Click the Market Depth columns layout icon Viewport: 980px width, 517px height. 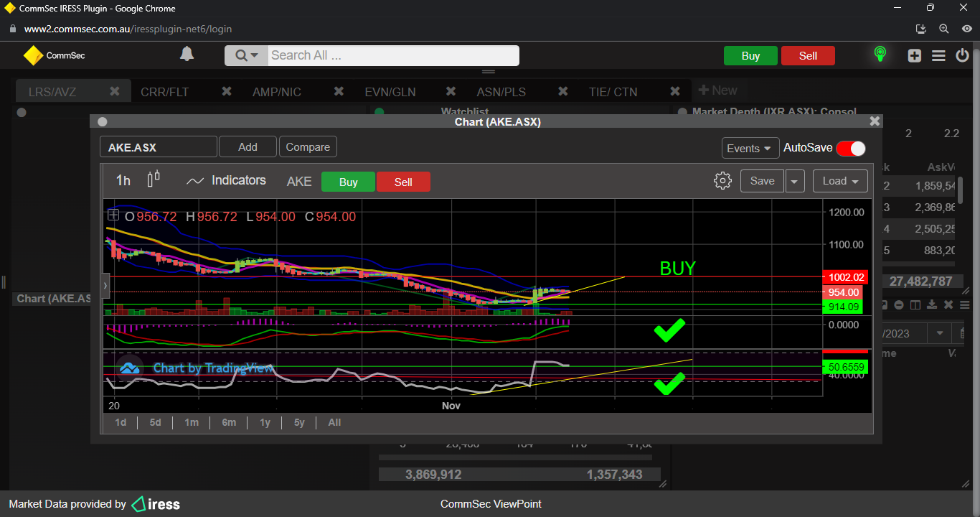(x=915, y=305)
